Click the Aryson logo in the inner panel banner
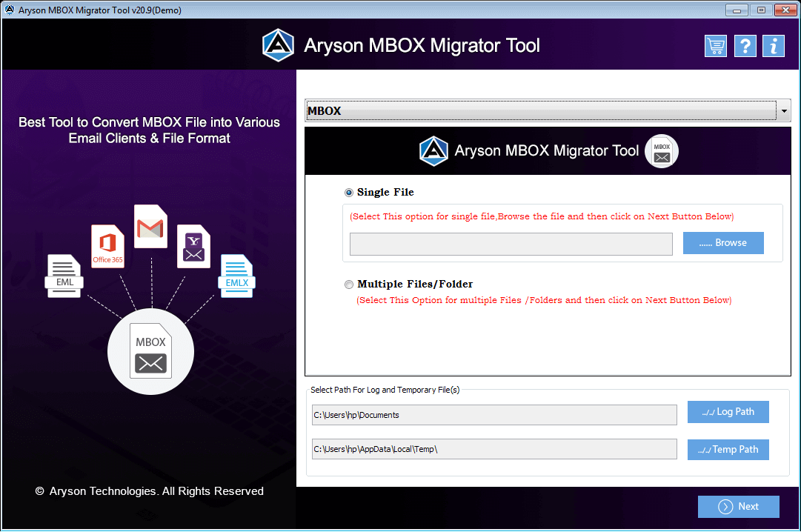 [x=433, y=150]
